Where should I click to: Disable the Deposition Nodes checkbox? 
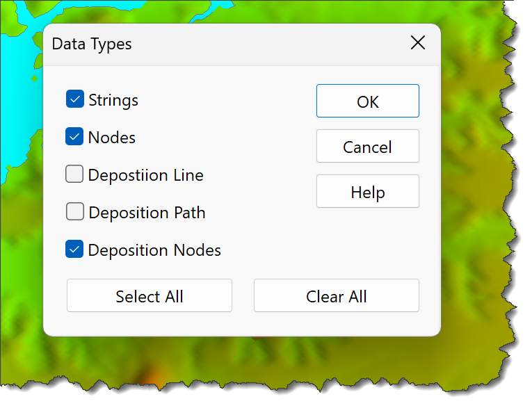point(75,250)
